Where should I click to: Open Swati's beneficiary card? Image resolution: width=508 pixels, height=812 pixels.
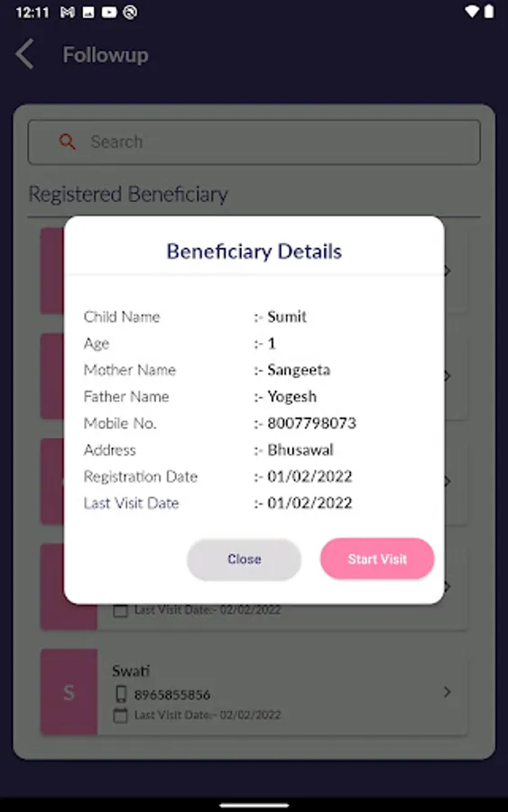point(254,692)
